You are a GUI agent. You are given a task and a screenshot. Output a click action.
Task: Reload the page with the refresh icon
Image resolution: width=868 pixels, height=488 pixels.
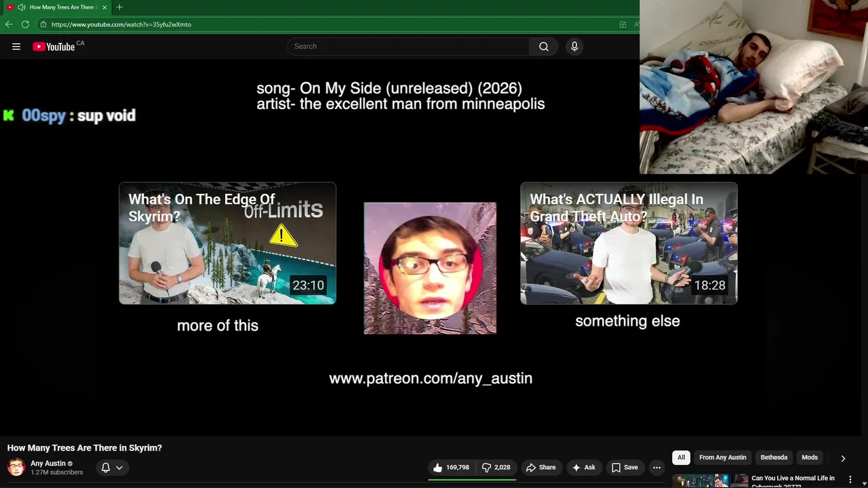[25, 24]
